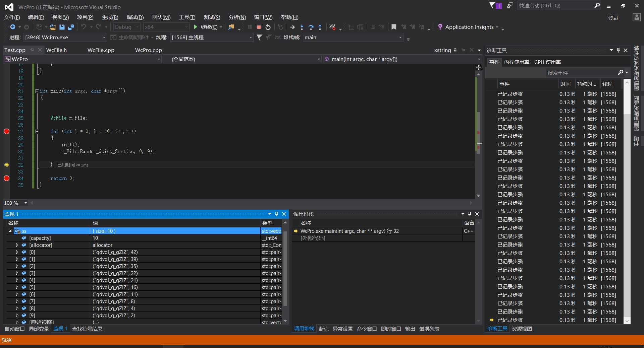Click the Undo arrow icon
644x348 pixels.
pos(84,27)
